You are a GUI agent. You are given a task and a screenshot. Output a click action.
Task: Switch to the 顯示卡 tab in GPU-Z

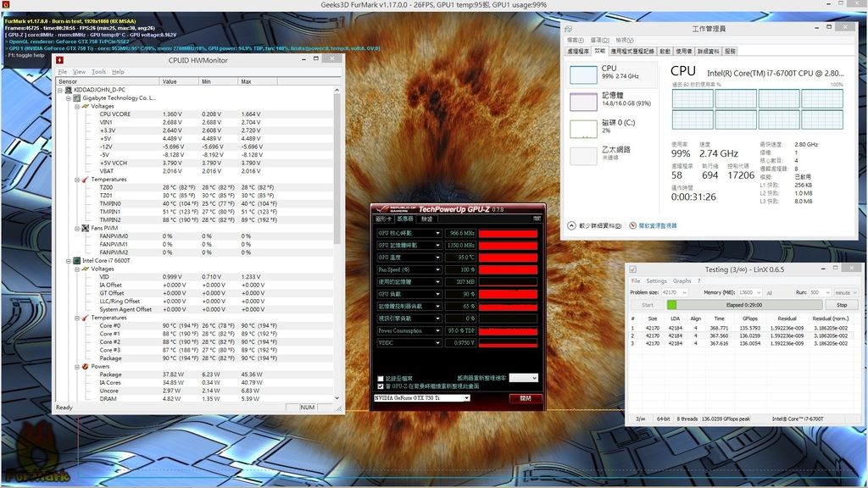coord(384,219)
